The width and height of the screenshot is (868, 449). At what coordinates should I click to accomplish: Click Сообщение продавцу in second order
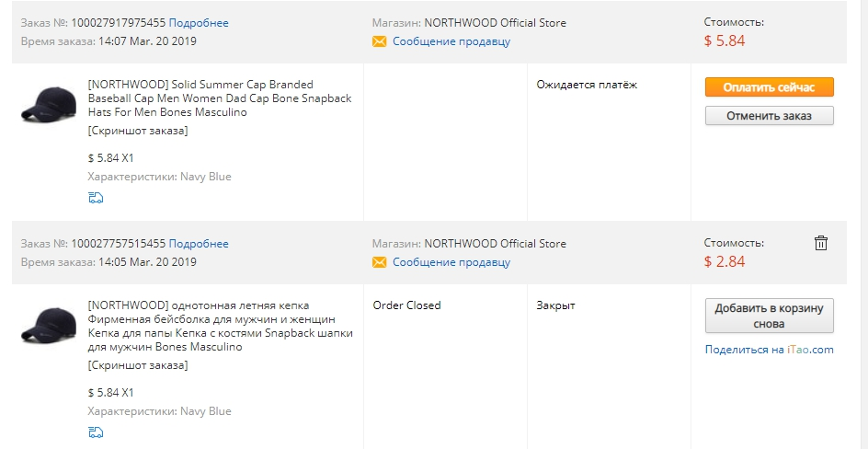pos(451,262)
